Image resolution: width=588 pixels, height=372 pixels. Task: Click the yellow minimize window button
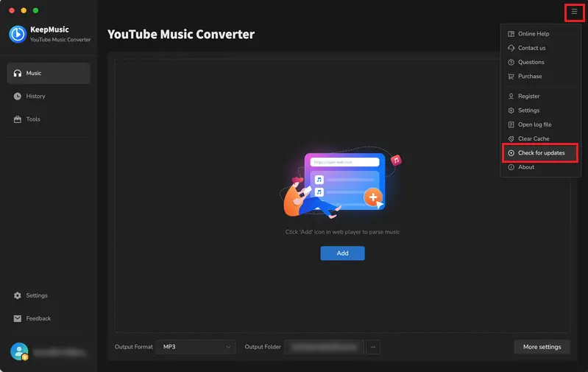coord(24,10)
